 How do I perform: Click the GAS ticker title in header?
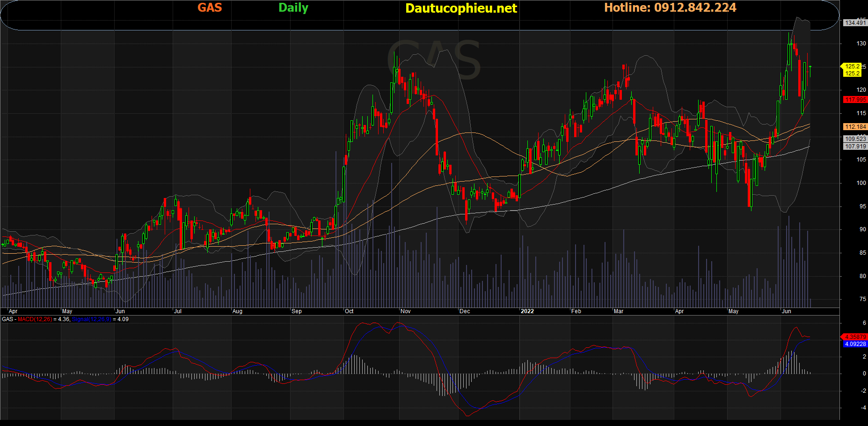(x=210, y=7)
